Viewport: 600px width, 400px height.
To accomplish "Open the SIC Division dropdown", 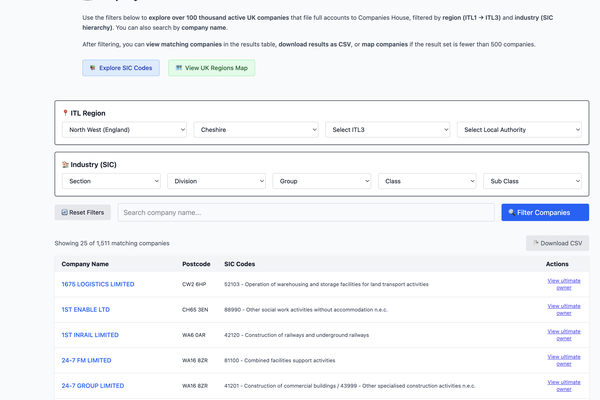I will click(x=216, y=181).
